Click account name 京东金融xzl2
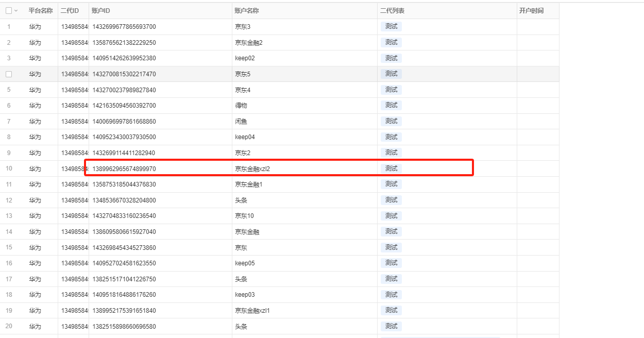 pos(252,169)
